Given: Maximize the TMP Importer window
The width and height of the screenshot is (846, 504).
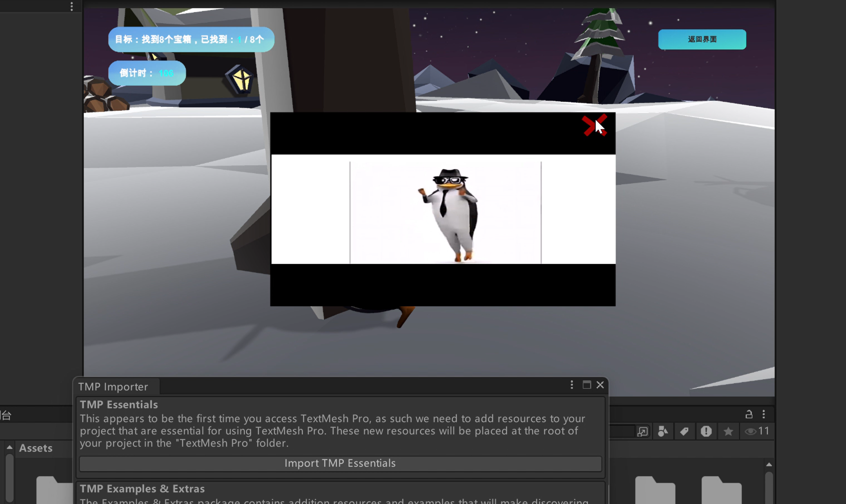Looking at the screenshot, I should click(587, 385).
